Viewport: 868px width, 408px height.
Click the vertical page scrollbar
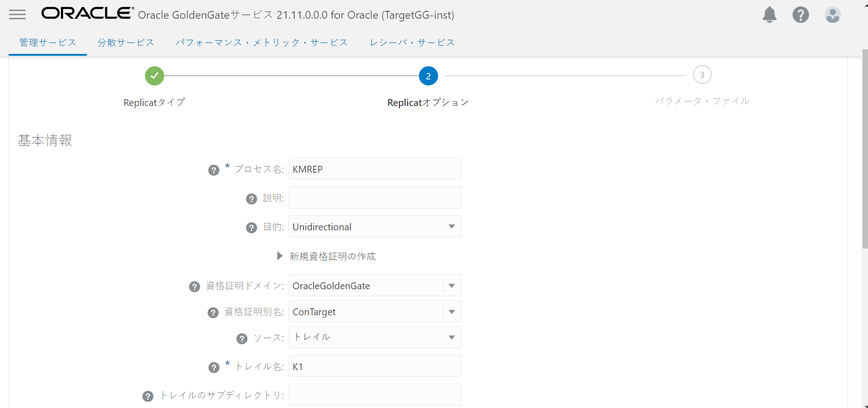coord(864,148)
